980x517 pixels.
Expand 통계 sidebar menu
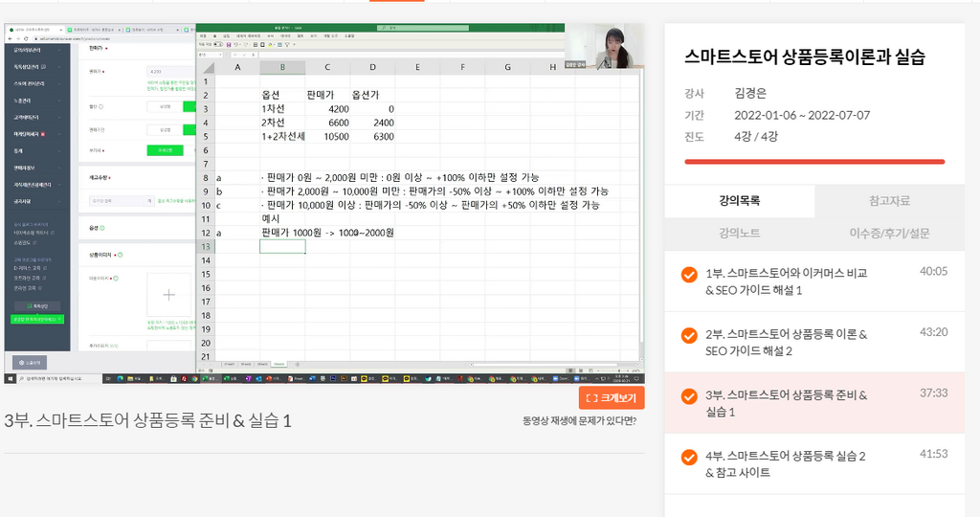pyautogui.click(x=37, y=150)
